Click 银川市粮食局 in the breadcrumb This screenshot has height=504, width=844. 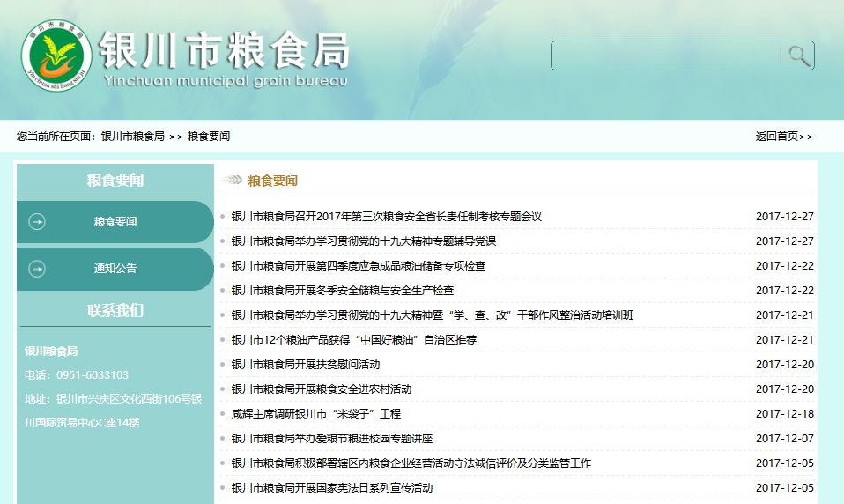(132, 137)
